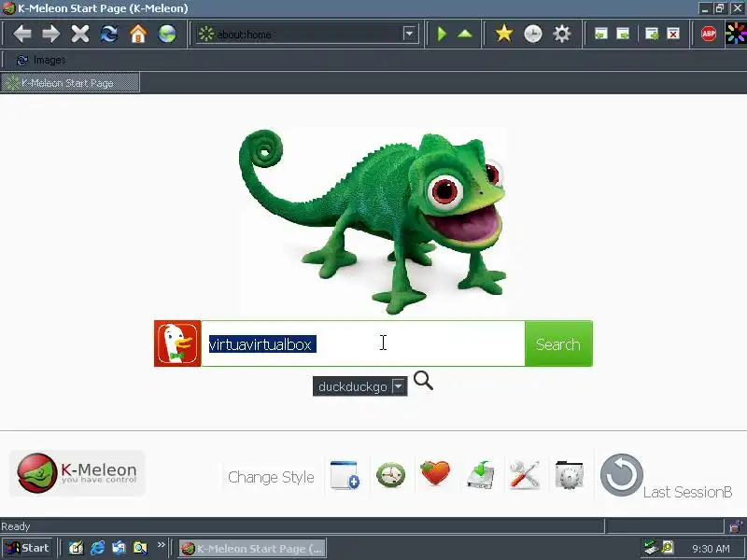The width and height of the screenshot is (747, 560).
Task: Click the green Search button
Action: pos(558,343)
